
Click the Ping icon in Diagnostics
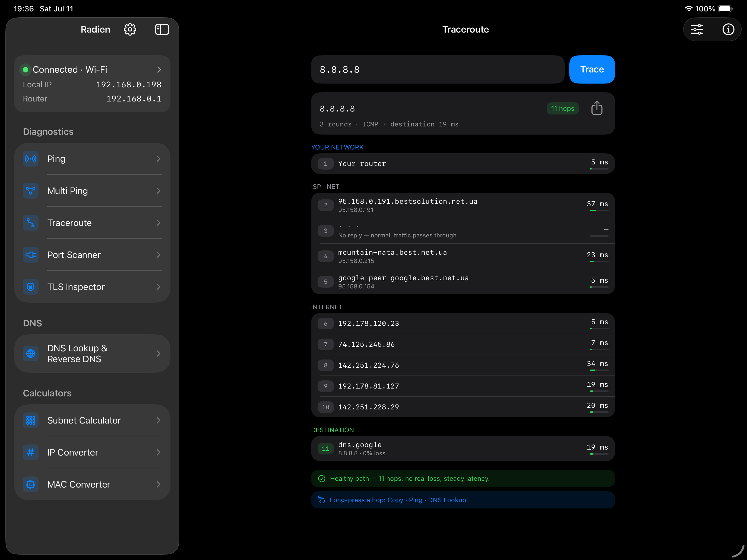coord(31,159)
